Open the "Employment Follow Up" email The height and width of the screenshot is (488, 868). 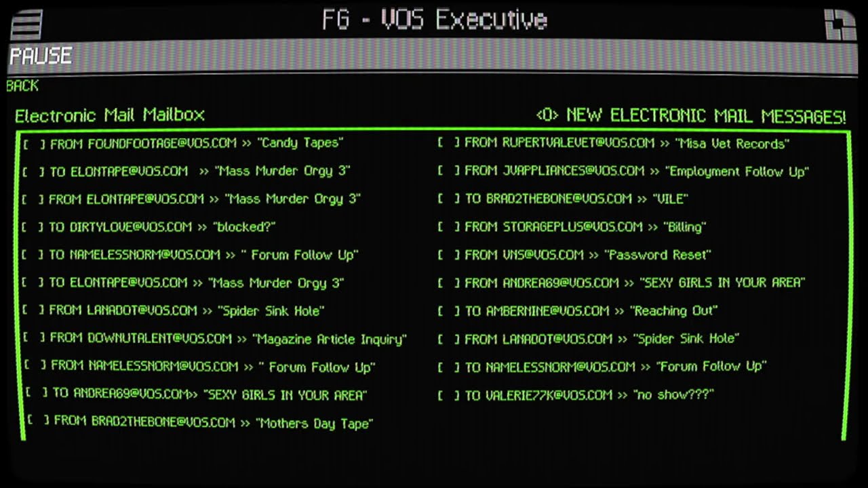pyautogui.click(x=637, y=171)
